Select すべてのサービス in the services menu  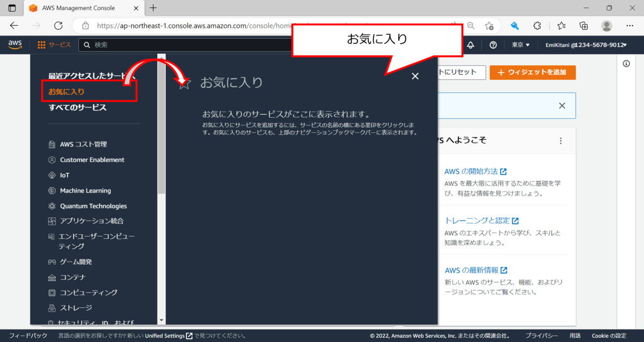pos(77,107)
